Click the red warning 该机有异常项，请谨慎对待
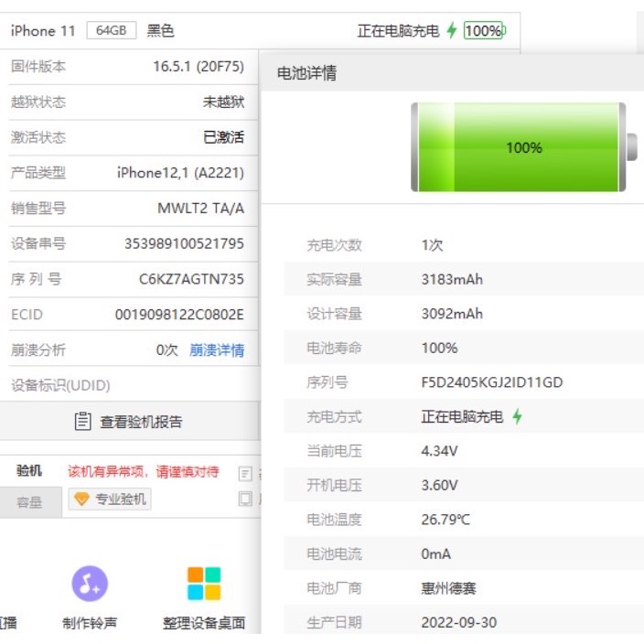 (x=144, y=471)
